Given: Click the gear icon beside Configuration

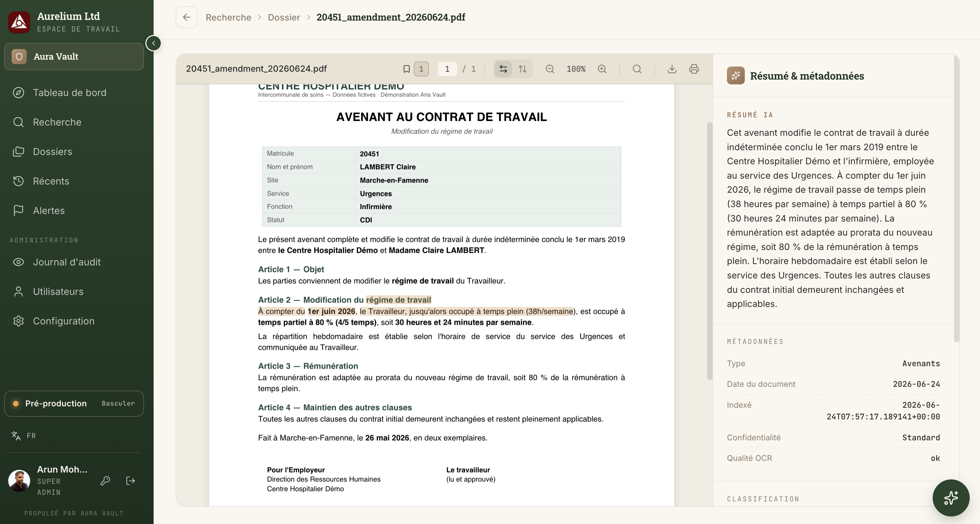Looking at the screenshot, I should [x=18, y=321].
